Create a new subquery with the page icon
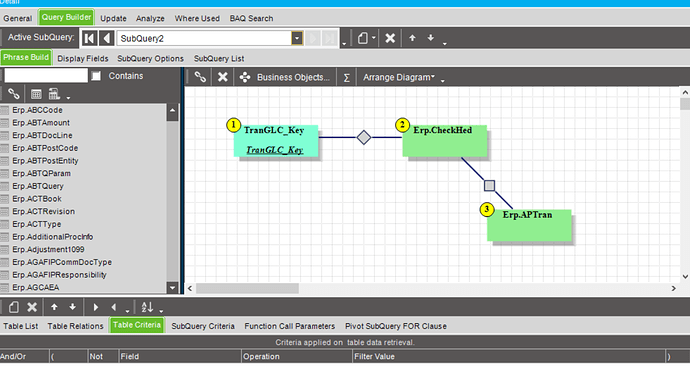This screenshot has width=690, height=388. (363, 38)
